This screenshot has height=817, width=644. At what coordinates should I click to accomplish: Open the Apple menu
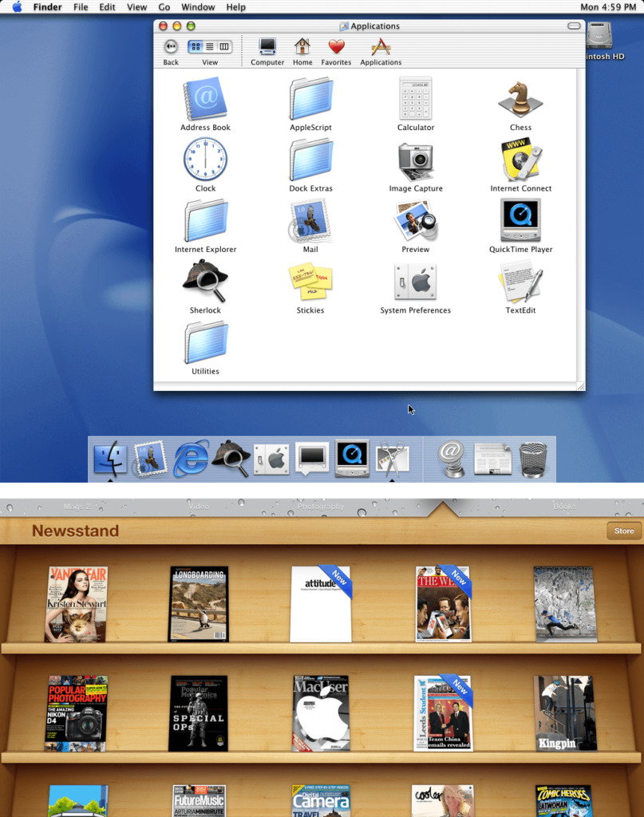click(x=18, y=6)
